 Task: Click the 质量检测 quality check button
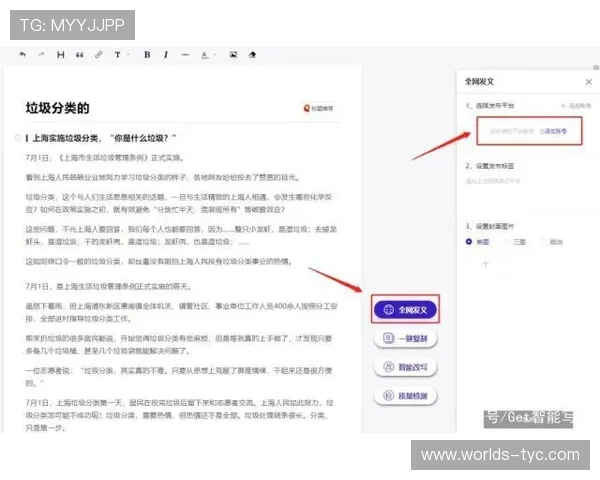pos(406,396)
